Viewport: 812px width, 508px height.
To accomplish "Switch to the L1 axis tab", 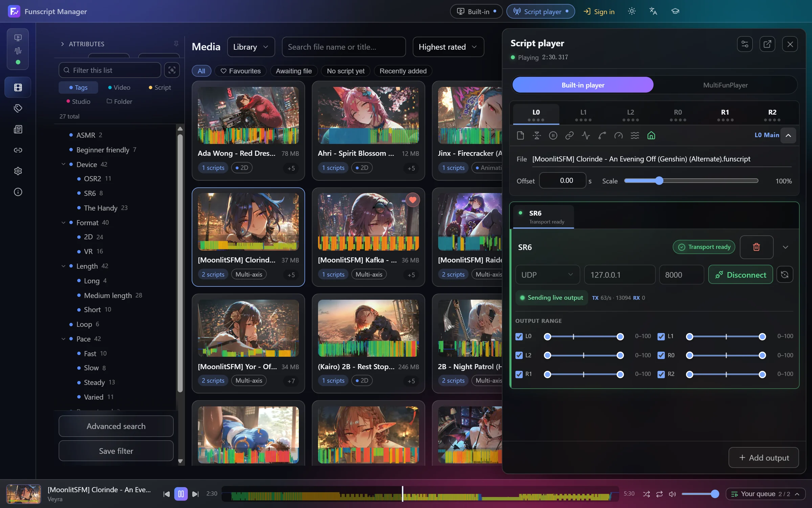I will pyautogui.click(x=583, y=114).
